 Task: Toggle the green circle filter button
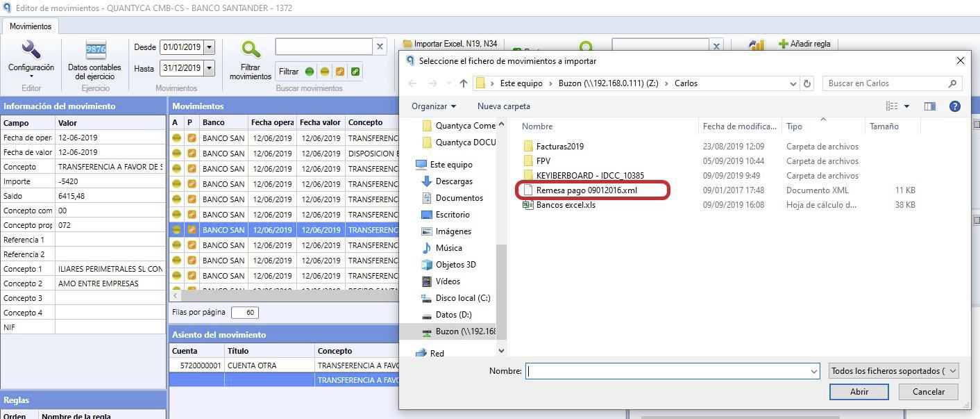(x=310, y=72)
